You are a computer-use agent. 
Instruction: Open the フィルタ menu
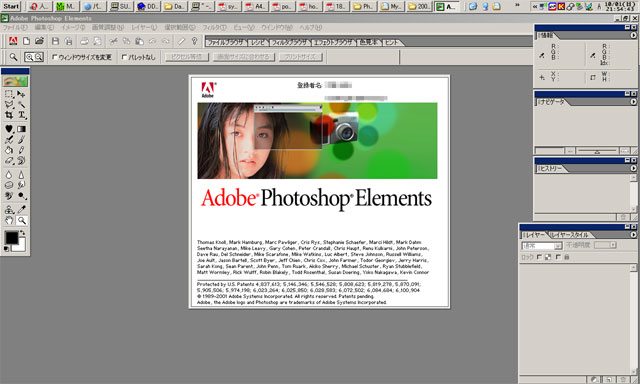[214, 28]
